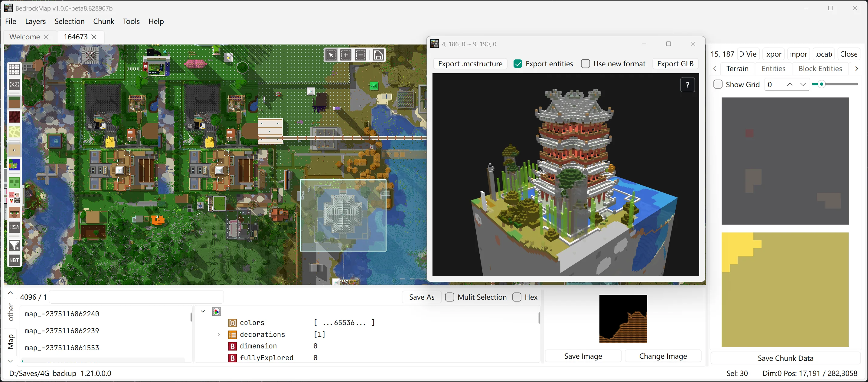Adjust the terrain layer slider handle
The image size is (868, 382).
(822, 84)
